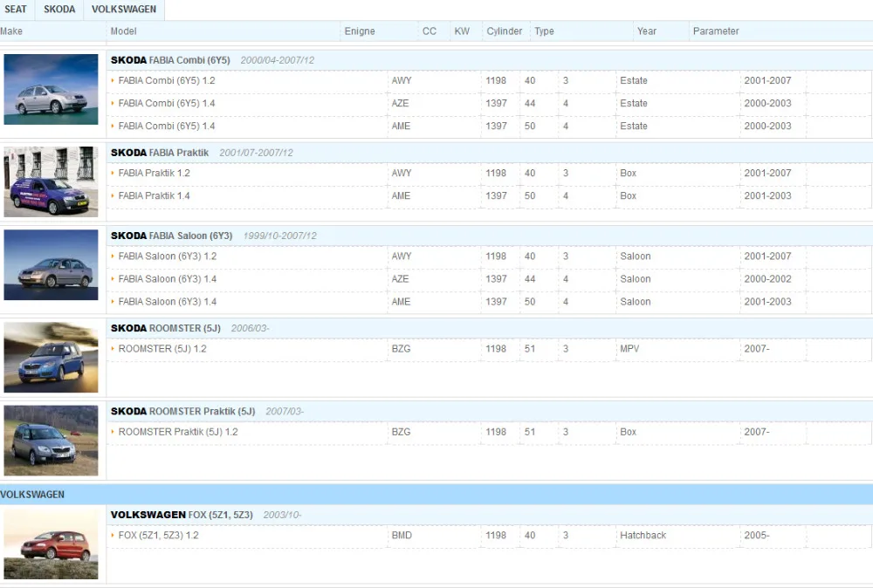This screenshot has width=873, height=588.
Task: Open the FABIA Saloon car photo
Action: coord(51,265)
